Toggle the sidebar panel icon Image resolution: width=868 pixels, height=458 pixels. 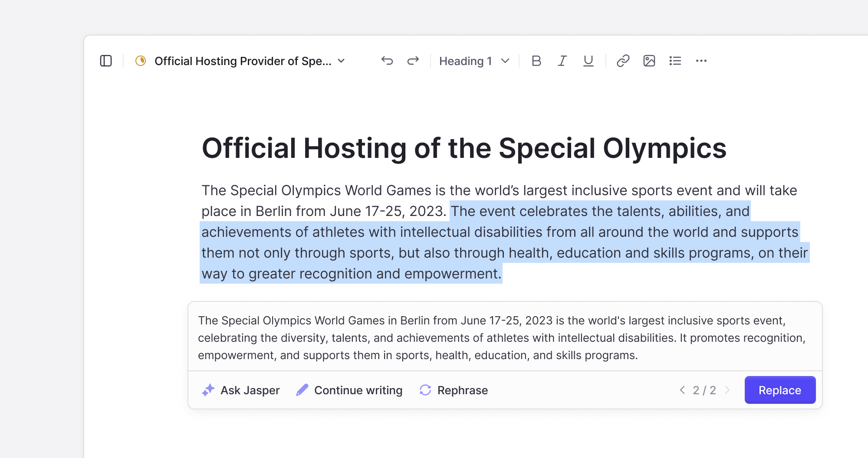tap(106, 61)
